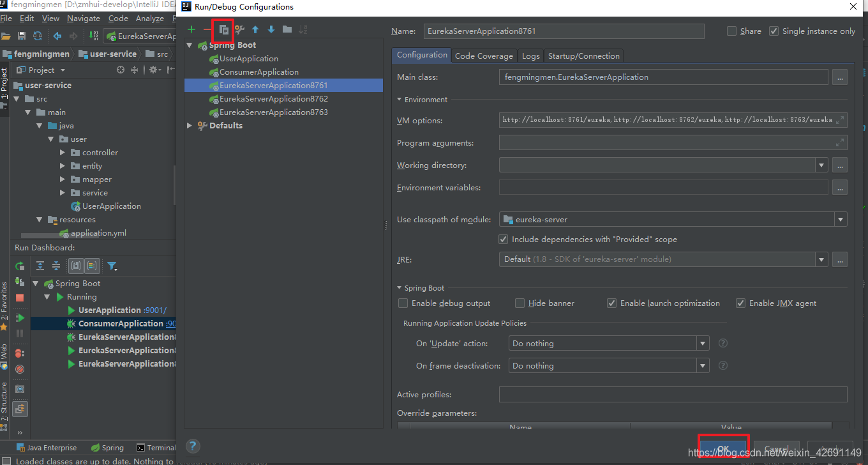Open the Spring tool window tab

click(107, 448)
